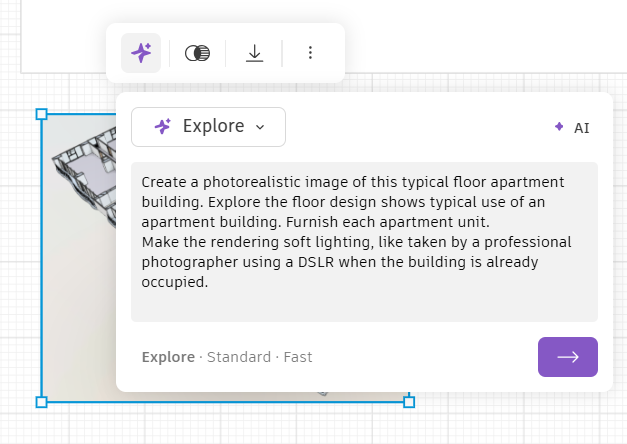Screen dimensions: 627x444
Task: Click inside the prompt text field
Action: pyautogui.click(x=364, y=242)
